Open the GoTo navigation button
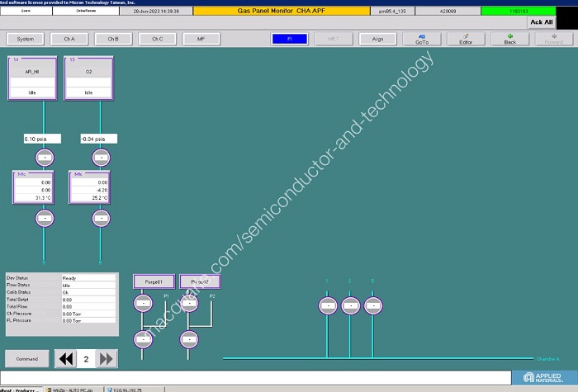The image size is (578, 392). coord(422,39)
